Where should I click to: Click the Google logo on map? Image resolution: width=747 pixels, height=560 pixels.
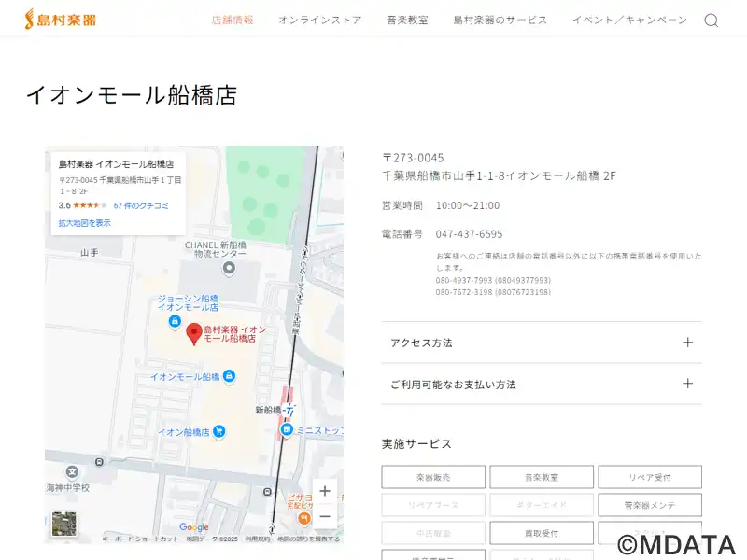coord(194,527)
